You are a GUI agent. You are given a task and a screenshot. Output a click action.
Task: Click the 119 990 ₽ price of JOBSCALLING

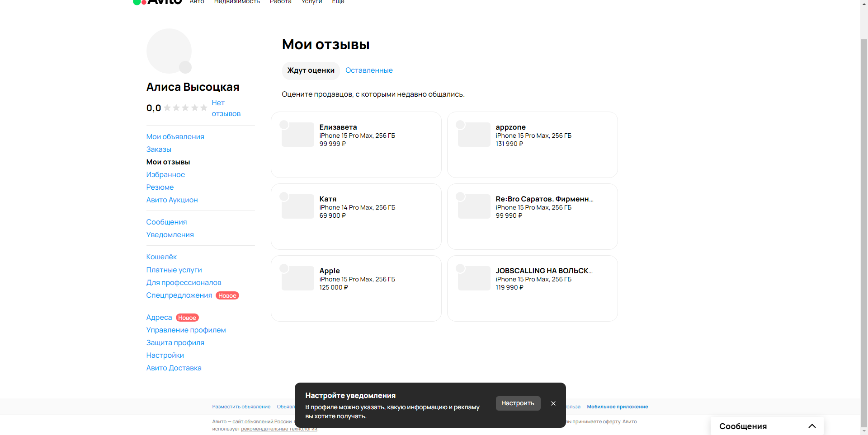point(509,287)
